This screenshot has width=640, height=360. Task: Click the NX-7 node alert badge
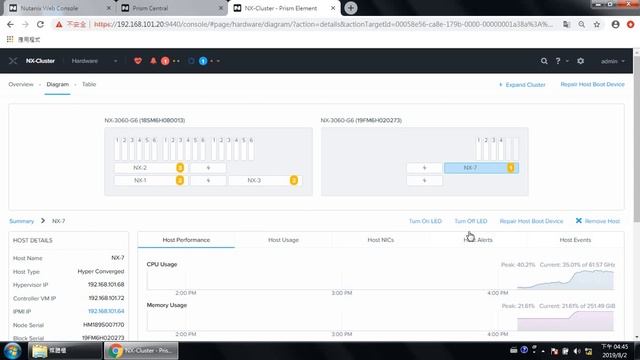tap(511, 168)
